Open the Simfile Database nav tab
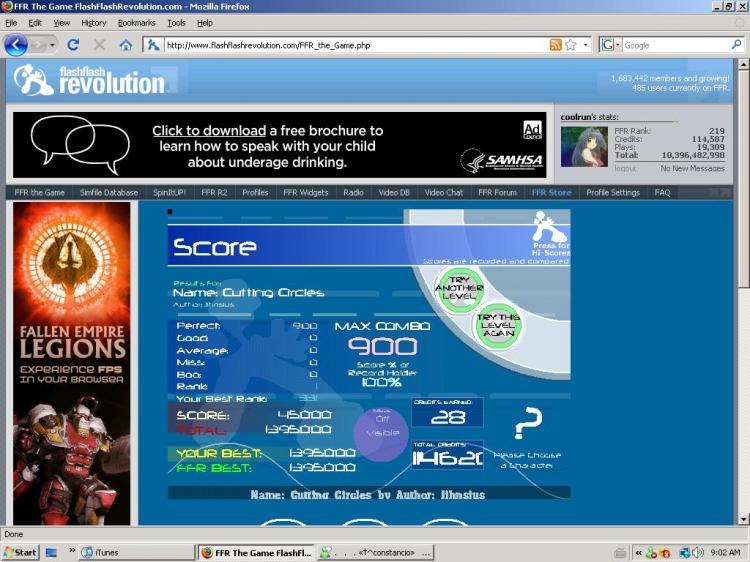The width and height of the screenshot is (750, 562). pos(109,192)
